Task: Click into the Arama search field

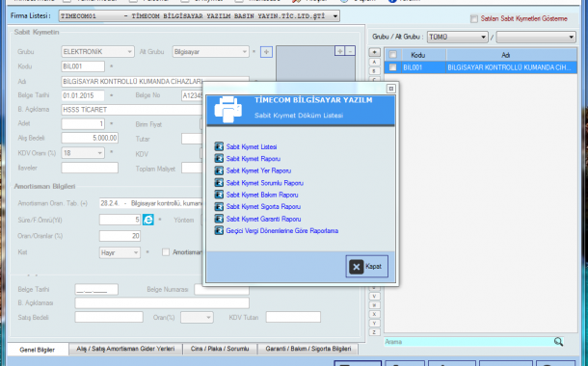Action: pyautogui.click(x=468, y=342)
